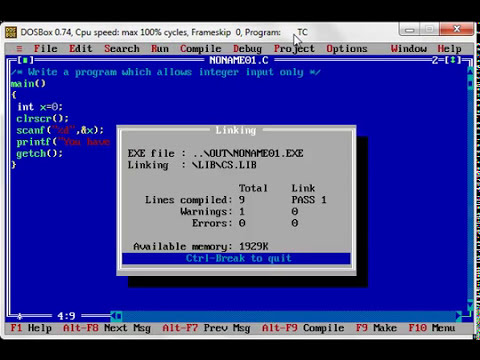
Task: Click the vertical scrollbar down arrow
Action: (470, 305)
